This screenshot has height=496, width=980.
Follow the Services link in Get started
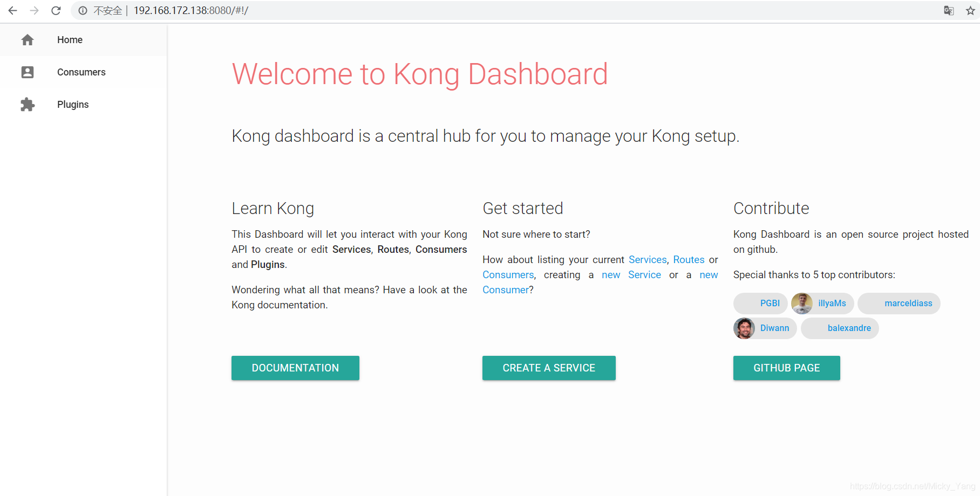(x=648, y=260)
